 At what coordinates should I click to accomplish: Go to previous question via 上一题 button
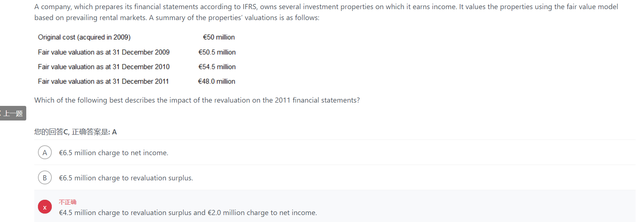[13, 113]
